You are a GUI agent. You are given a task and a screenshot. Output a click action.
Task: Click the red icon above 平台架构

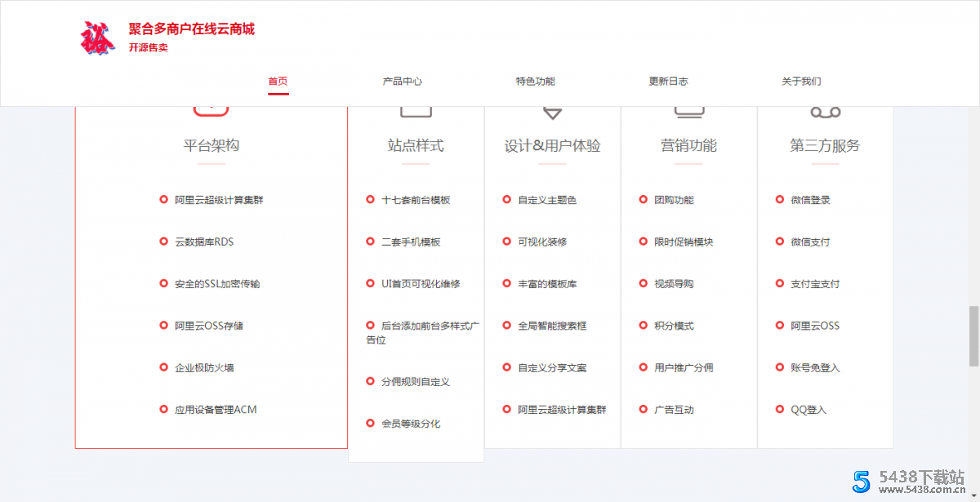pyautogui.click(x=211, y=110)
